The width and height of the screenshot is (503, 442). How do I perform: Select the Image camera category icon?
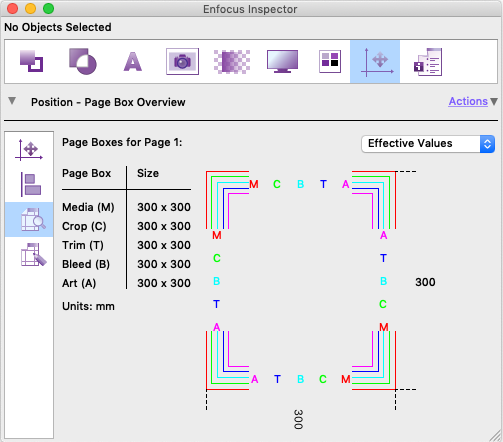coord(182,61)
